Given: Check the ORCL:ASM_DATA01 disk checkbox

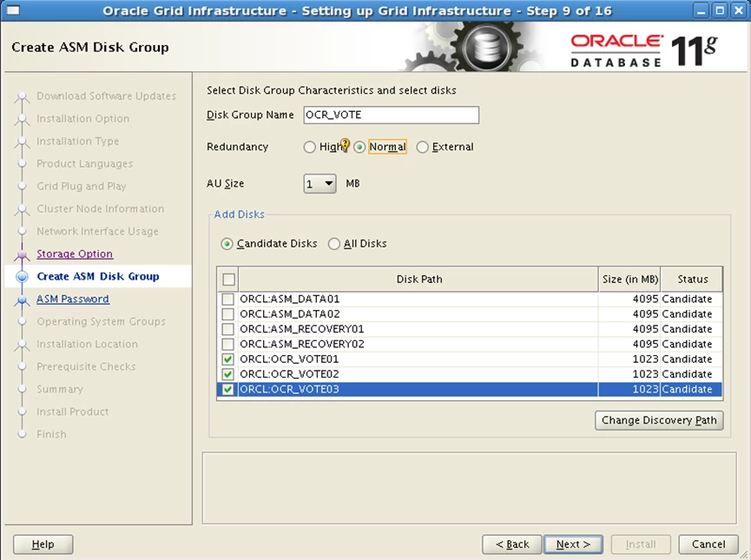Looking at the screenshot, I should 228,300.
